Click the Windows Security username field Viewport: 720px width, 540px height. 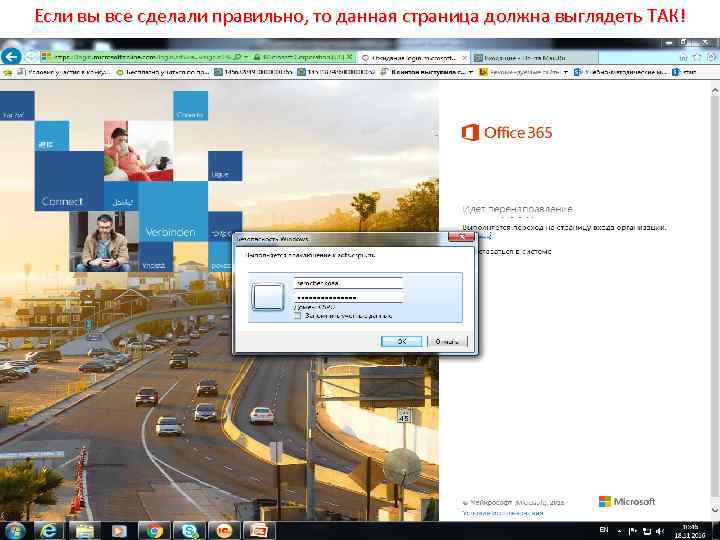click(x=348, y=283)
